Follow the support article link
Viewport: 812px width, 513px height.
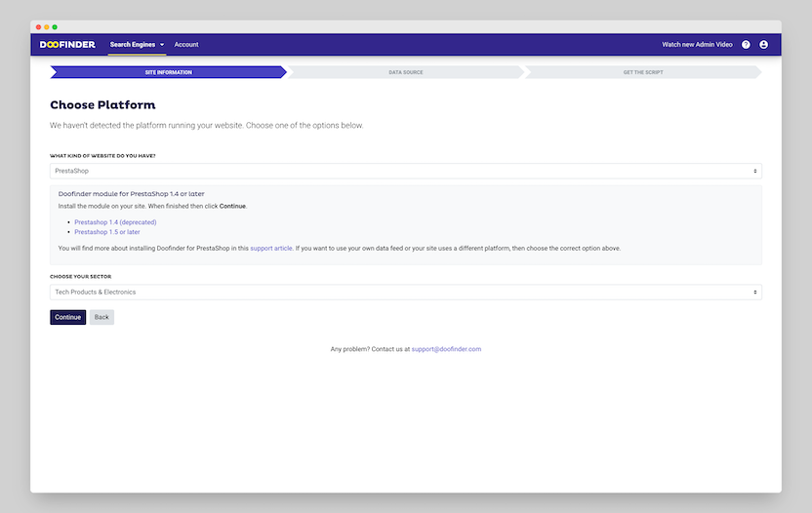[271, 249]
